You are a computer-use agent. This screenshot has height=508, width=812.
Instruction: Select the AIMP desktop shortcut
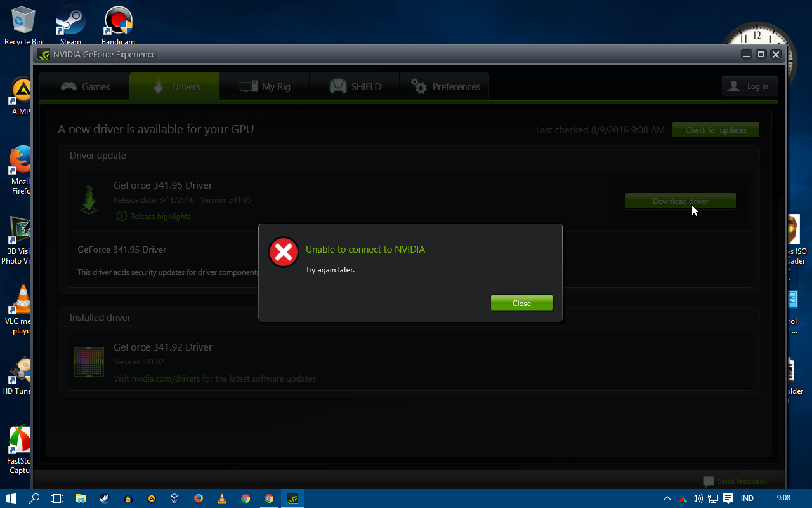point(20,97)
